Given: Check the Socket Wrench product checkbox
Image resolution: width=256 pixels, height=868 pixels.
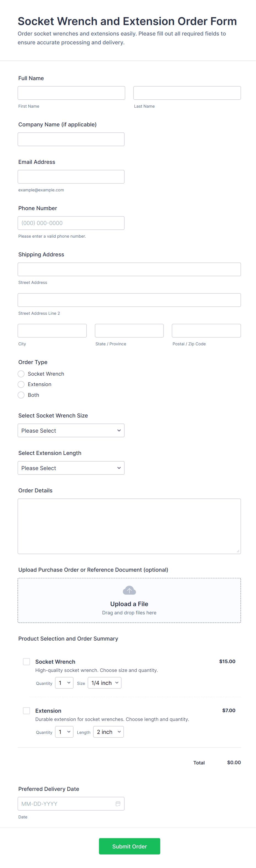Looking at the screenshot, I should [x=26, y=661].
